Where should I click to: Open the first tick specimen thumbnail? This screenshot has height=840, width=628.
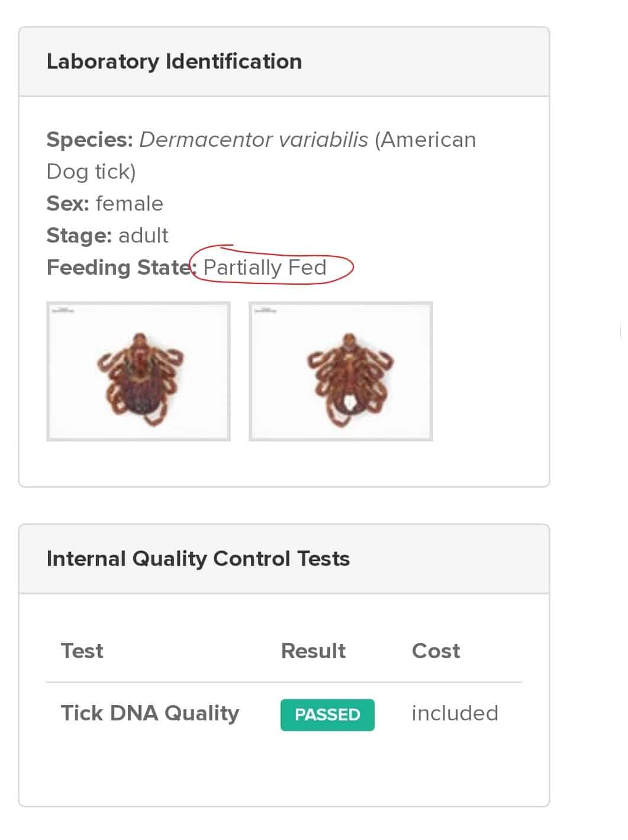(x=139, y=371)
